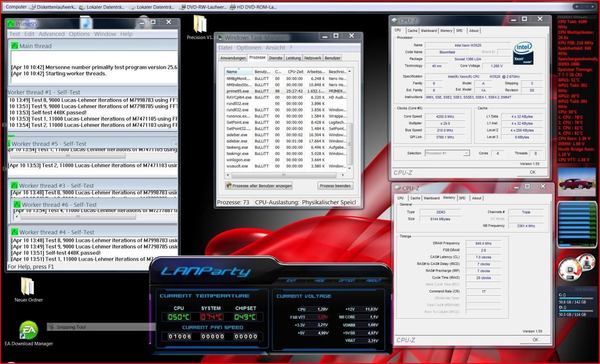Expand the Processor #1 selection dropdown

(466, 153)
